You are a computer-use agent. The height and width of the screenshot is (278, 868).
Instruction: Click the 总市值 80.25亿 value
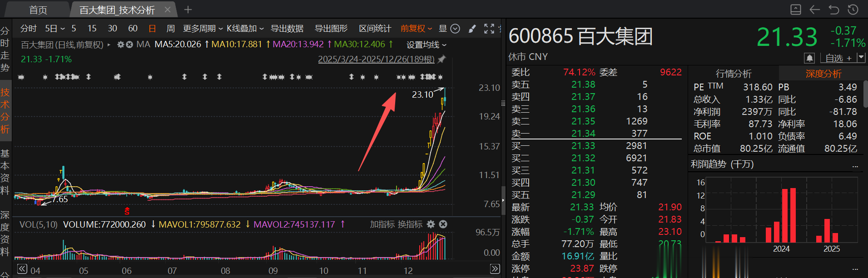[756, 149]
